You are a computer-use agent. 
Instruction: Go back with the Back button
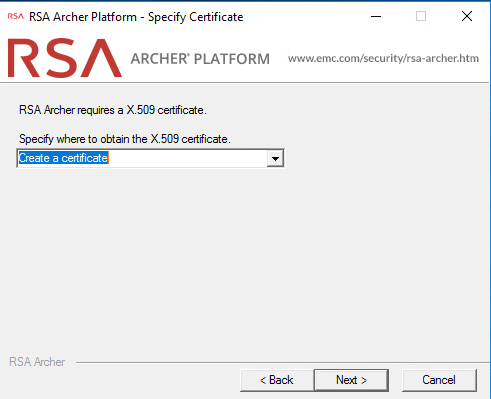click(277, 380)
